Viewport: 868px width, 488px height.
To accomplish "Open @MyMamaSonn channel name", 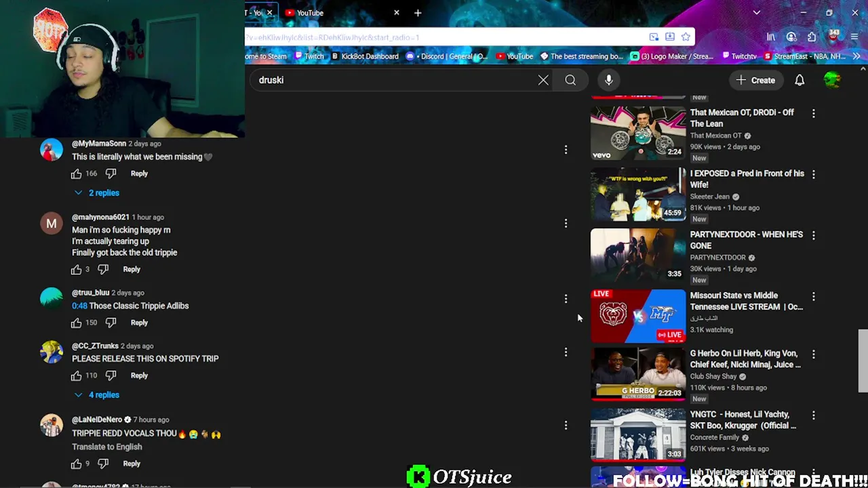I will (99, 144).
